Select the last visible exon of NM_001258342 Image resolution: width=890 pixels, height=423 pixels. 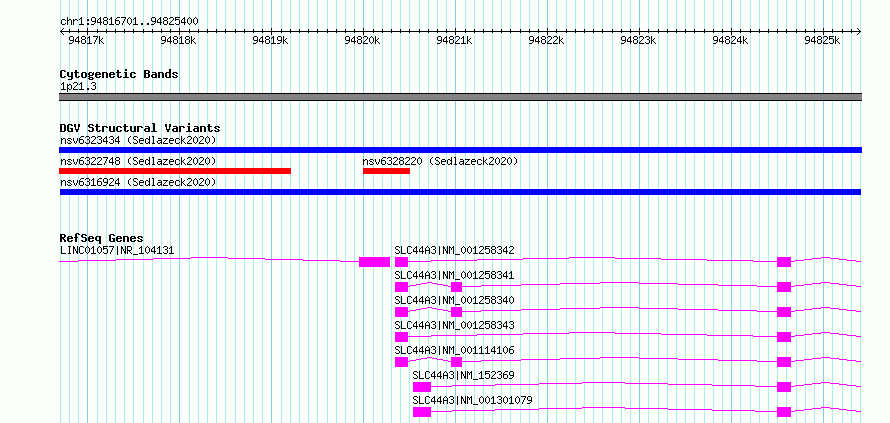coord(784,262)
